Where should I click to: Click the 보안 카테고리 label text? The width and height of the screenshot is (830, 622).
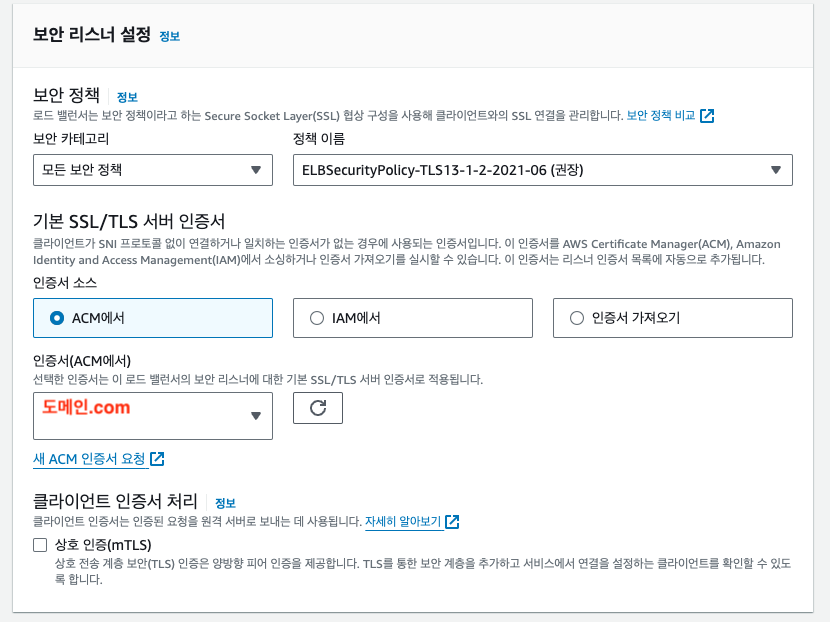click(71, 139)
